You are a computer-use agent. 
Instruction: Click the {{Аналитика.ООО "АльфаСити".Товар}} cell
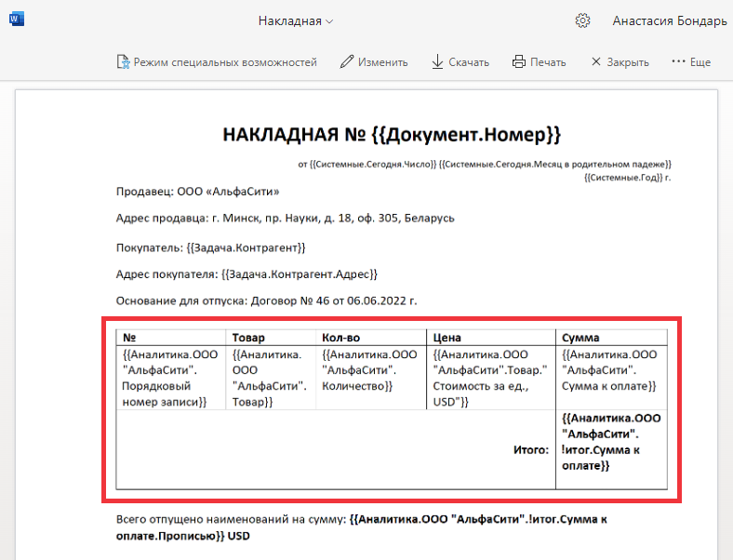pos(271,378)
